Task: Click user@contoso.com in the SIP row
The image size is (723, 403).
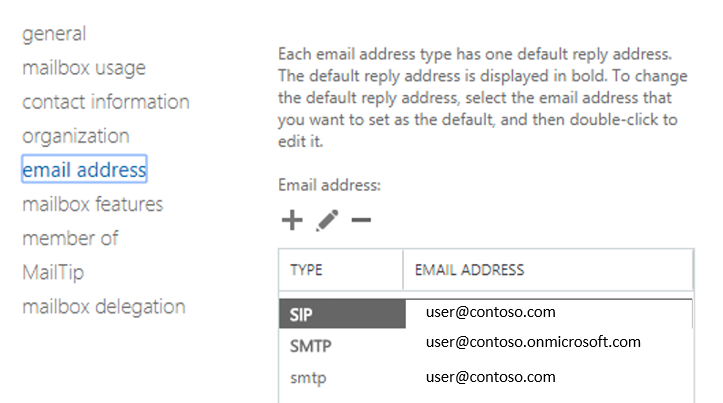Action: pos(490,312)
